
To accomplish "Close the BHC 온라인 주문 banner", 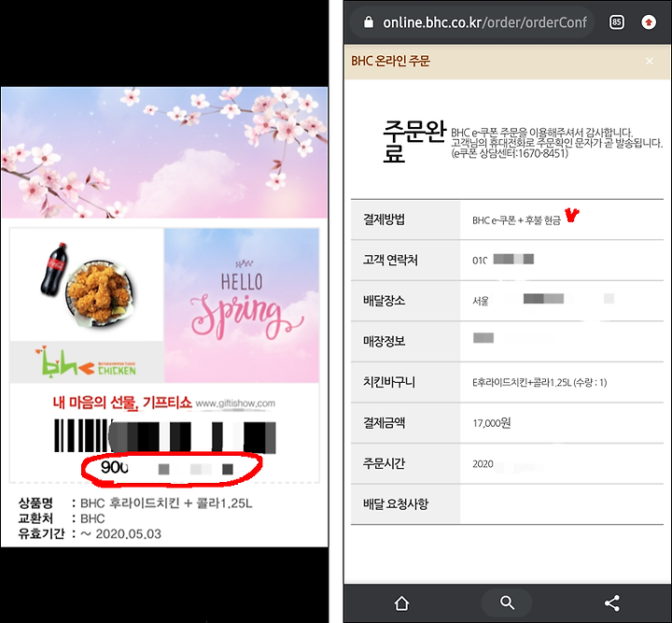I will [650, 61].
